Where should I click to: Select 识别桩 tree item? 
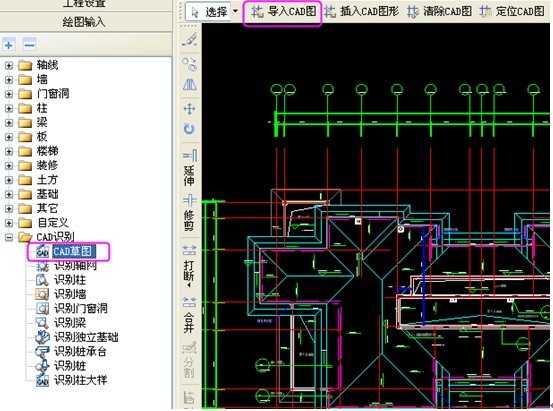click(70, 366)
